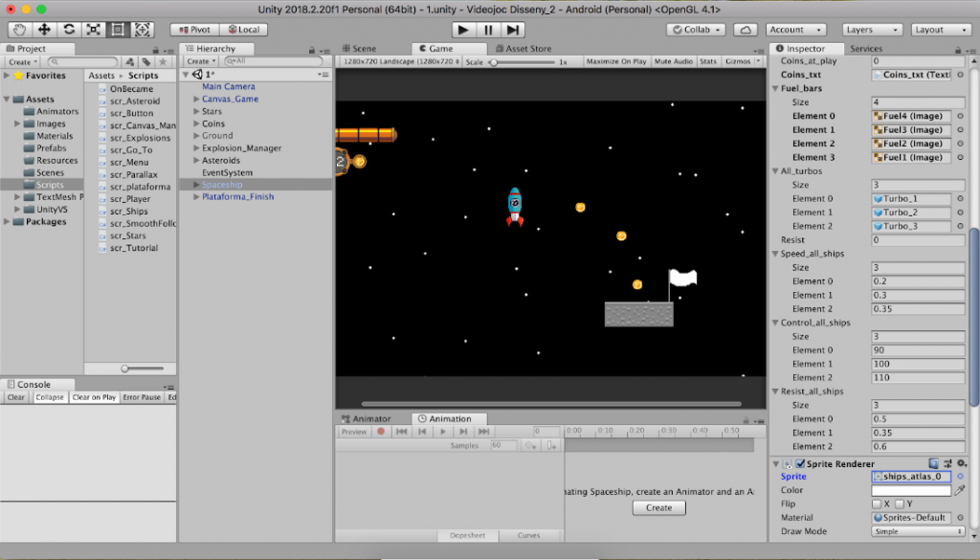Select the Rect Transform tool

click(x=118, y=30)
